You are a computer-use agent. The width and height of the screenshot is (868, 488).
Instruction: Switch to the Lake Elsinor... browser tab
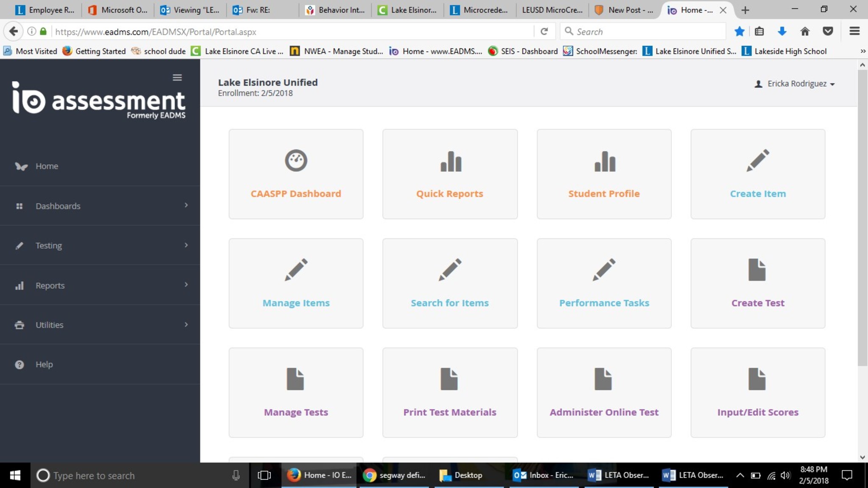[407, 10]
